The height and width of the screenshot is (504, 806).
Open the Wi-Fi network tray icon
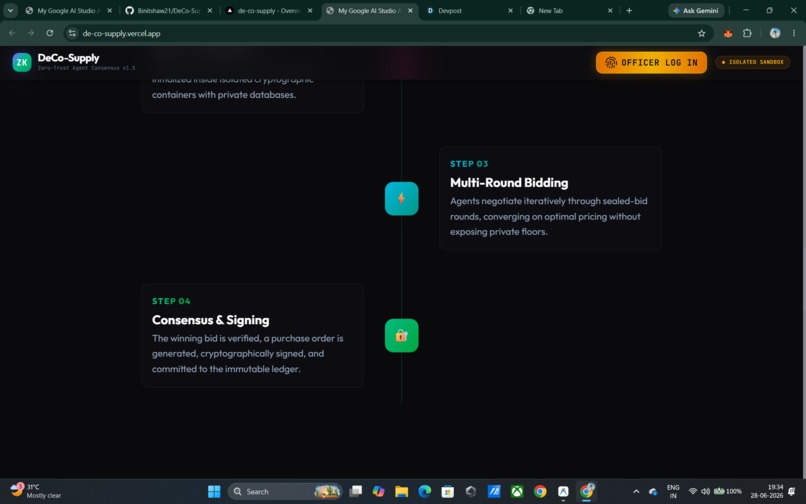[x=692, y=491]
